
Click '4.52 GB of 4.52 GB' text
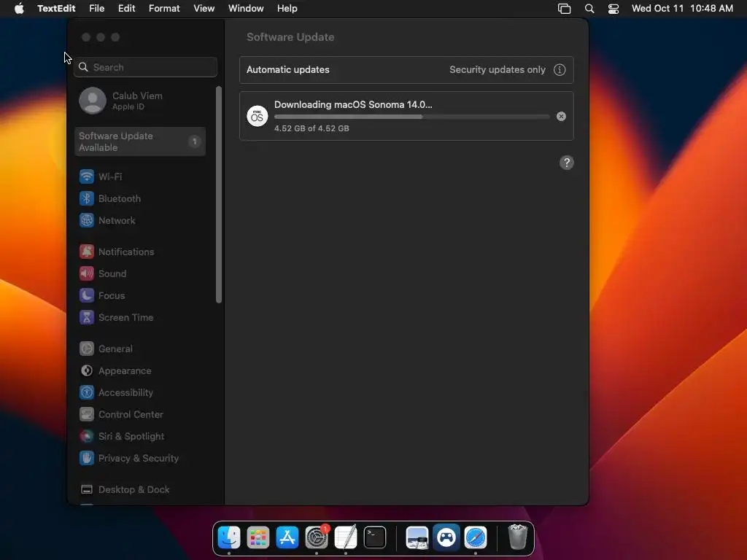point(311,128)
